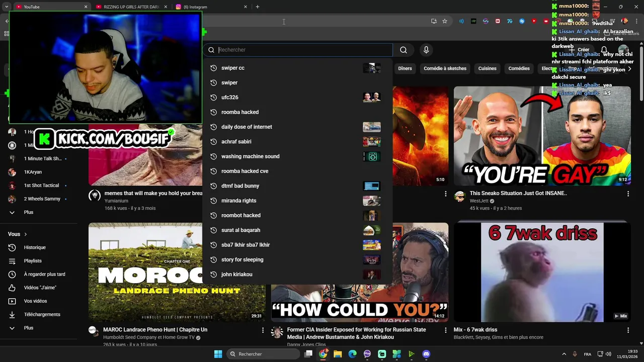Start voice search with microphone icon
Image resolution: width=644 pixels, height=362 pixels.
coord(426,50)
